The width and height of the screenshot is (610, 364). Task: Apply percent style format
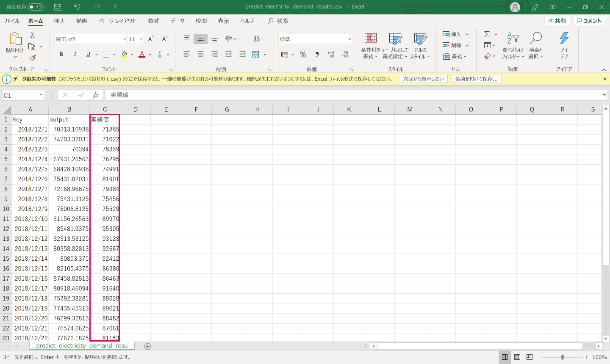coord(303,54)
